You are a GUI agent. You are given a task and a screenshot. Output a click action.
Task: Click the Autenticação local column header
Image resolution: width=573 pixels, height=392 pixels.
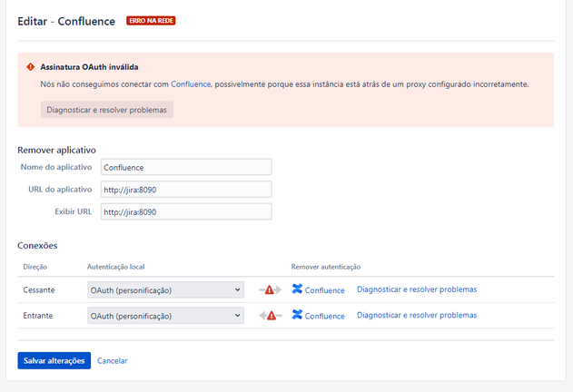(x=116, y=267)
